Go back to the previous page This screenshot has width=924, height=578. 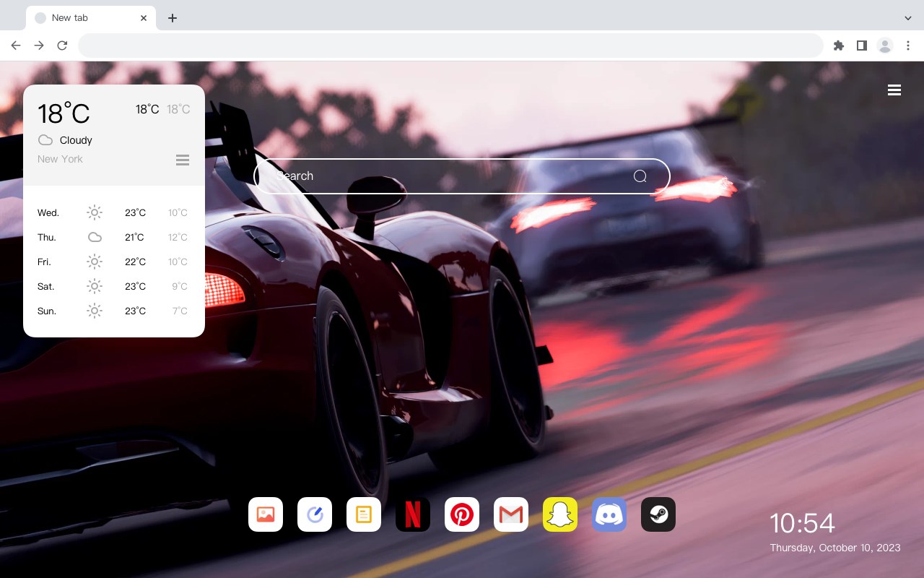click(16, 46)
